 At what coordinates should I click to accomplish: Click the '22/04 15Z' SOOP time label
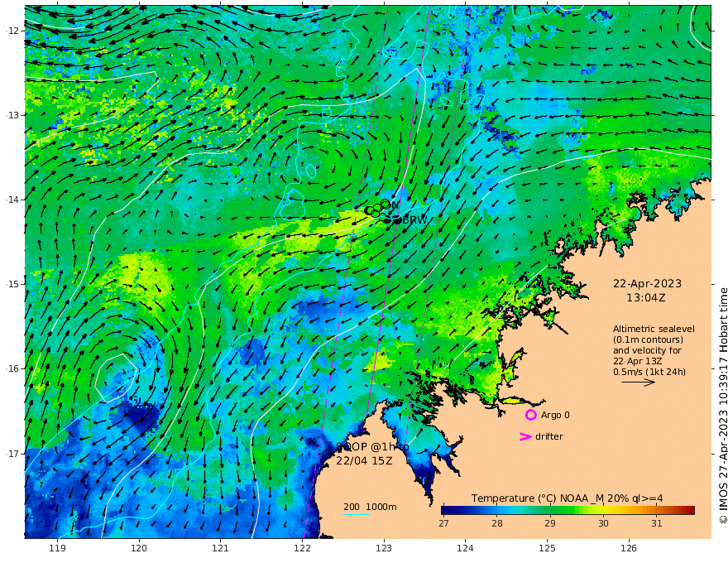click(x=364, y=460)
